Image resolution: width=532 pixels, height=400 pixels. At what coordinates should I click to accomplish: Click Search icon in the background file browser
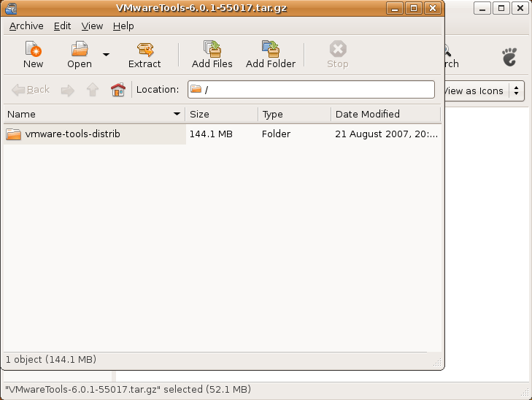coord(452,56)
